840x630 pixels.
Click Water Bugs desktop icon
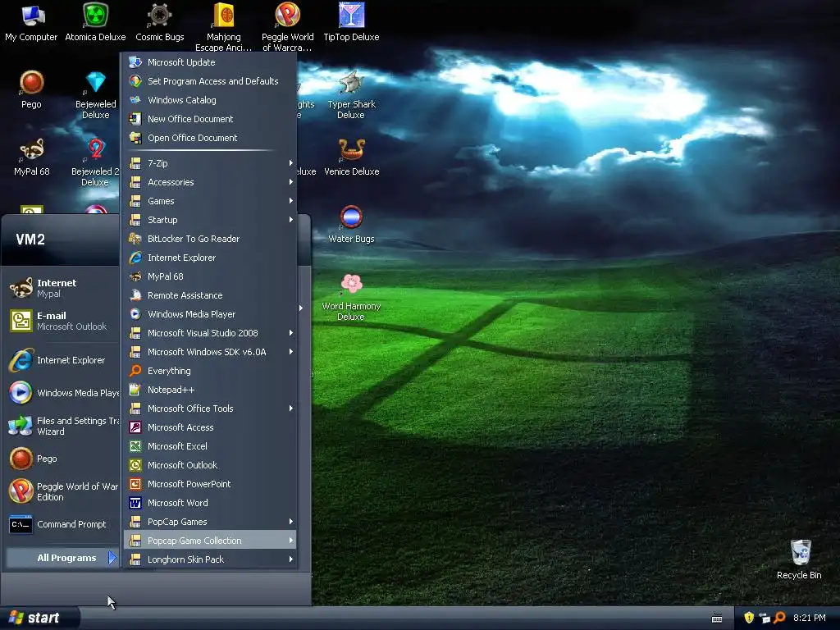pos(351,225)
